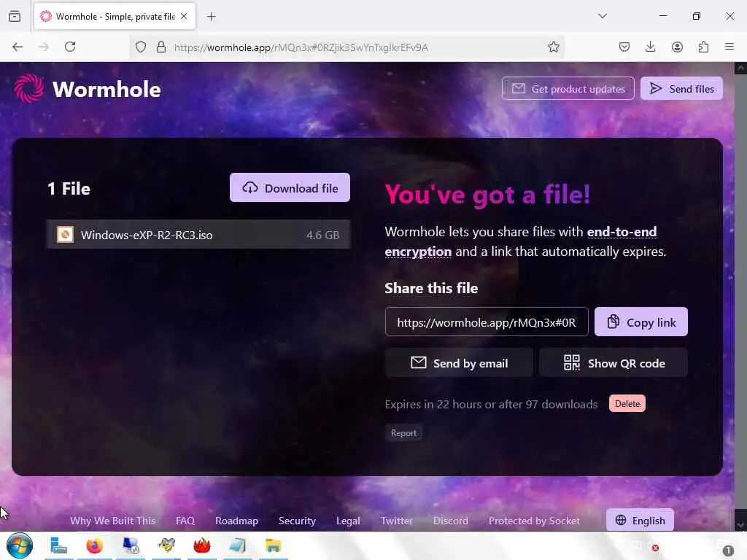The height and width of the screenshot is (560, 747).
Task: Open the Roadmap footer link
Action: (x=236, y=521)
